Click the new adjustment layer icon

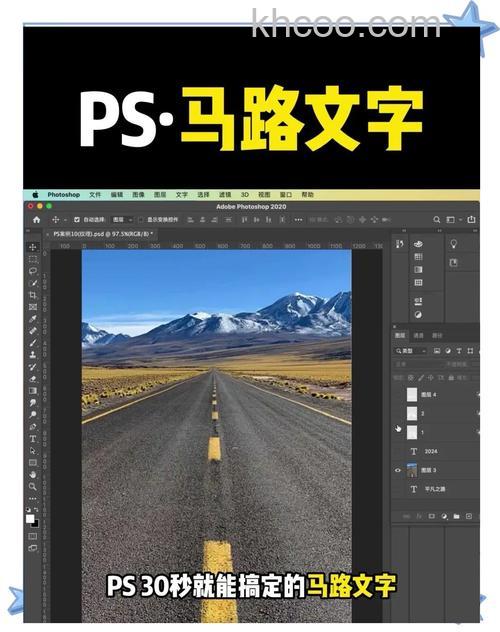tap(444, 516)
